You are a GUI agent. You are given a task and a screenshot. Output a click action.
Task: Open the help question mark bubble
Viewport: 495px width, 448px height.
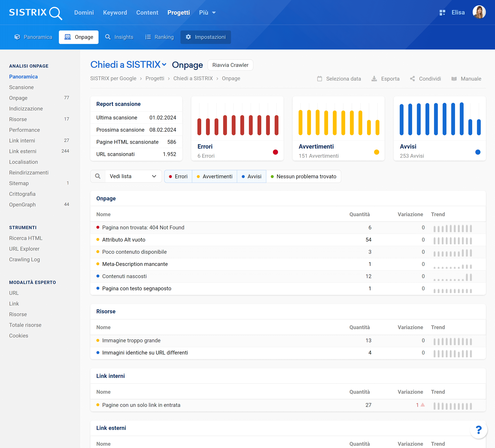pos(479,430)
